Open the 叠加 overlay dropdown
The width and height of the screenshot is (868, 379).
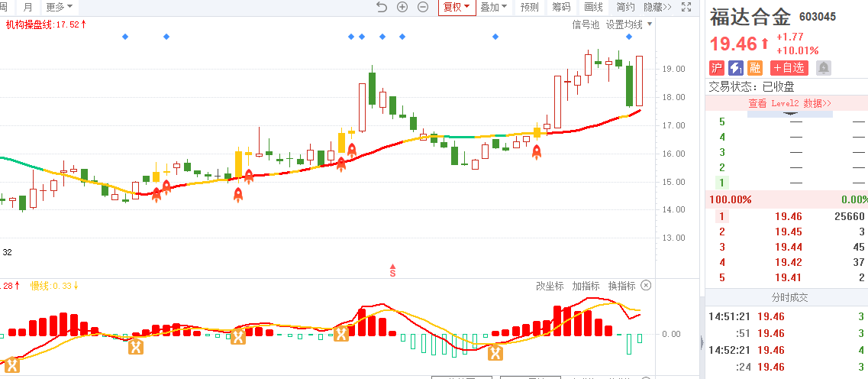point(494,7)
